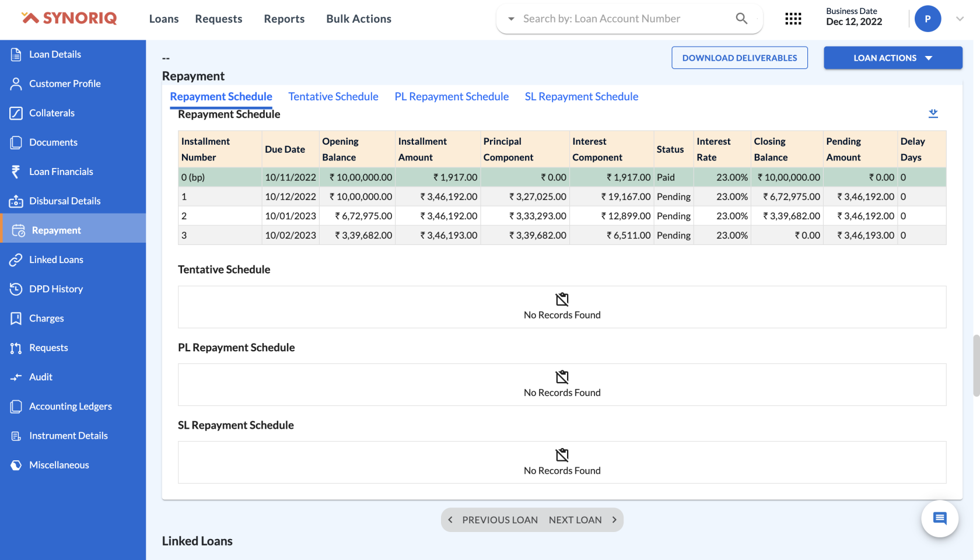980x560 pixels.
Task: Click the Disbursal Details icon
Action: click(x=16, y=201)
